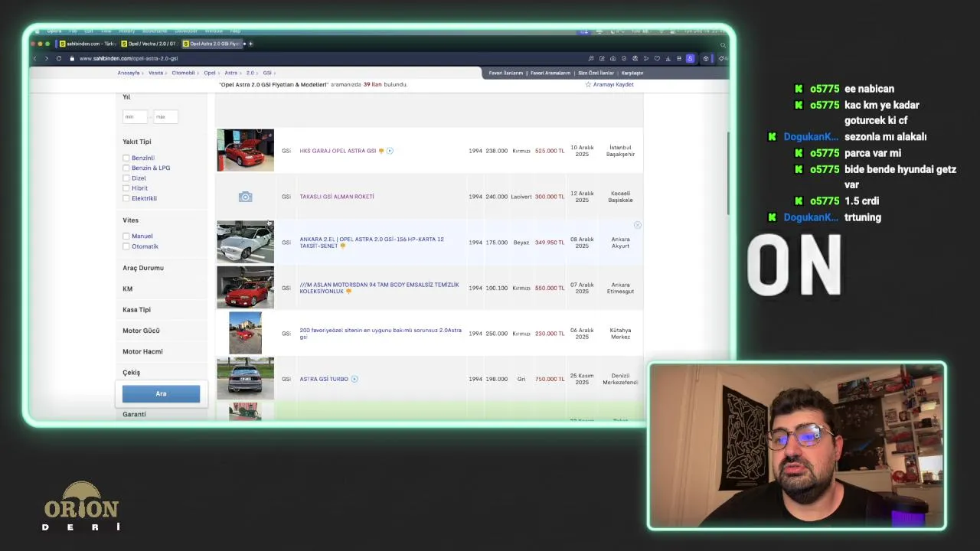980x551 pixels.
Task: Click the Yıl max input field
Action: [x=165, y=116]
